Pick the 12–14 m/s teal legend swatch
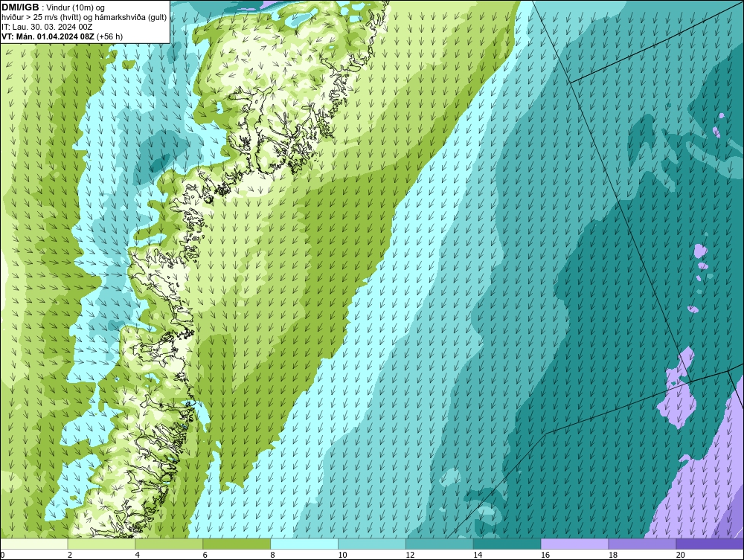744x560 pixels. click(440, 544)
